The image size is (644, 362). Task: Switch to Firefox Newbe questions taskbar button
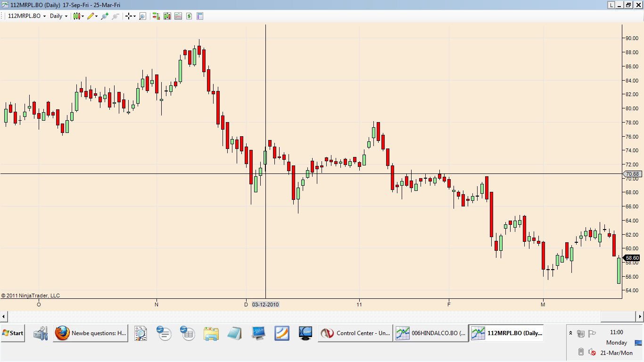pos(91,333)
